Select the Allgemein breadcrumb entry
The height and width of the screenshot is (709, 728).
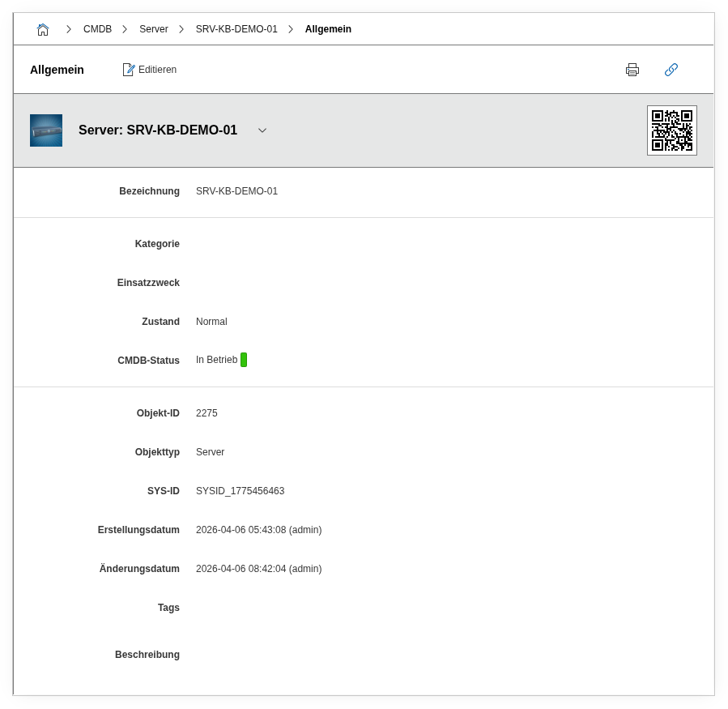328,29
